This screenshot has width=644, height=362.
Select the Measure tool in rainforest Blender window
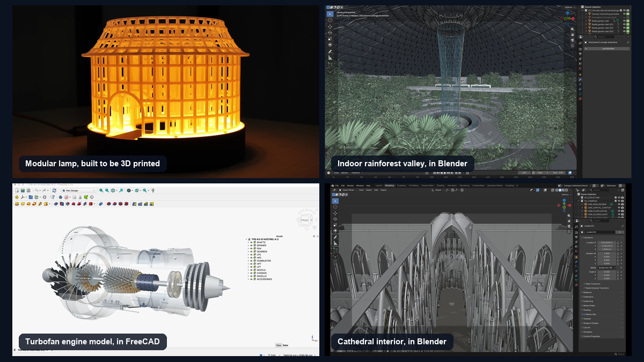330,57
